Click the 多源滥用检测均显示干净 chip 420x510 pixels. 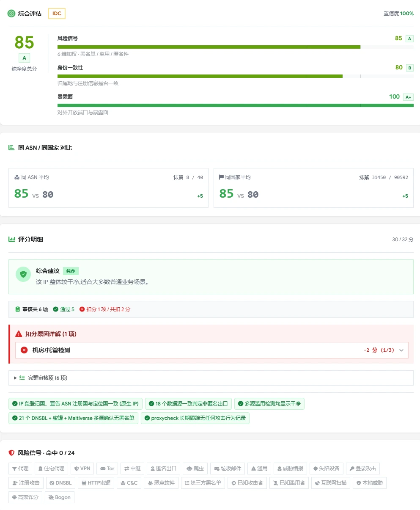[x=269, y=404]
